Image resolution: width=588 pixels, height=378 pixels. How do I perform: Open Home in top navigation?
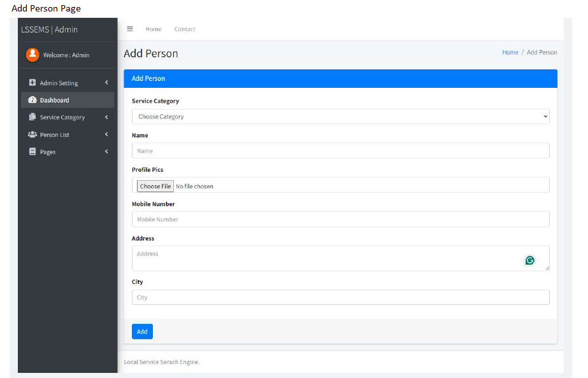[x=154, y=29]
